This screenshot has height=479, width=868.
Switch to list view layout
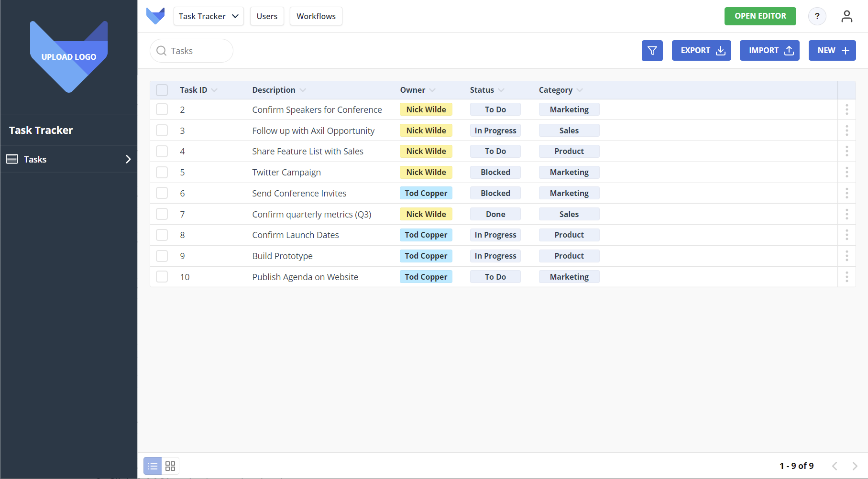153,466
